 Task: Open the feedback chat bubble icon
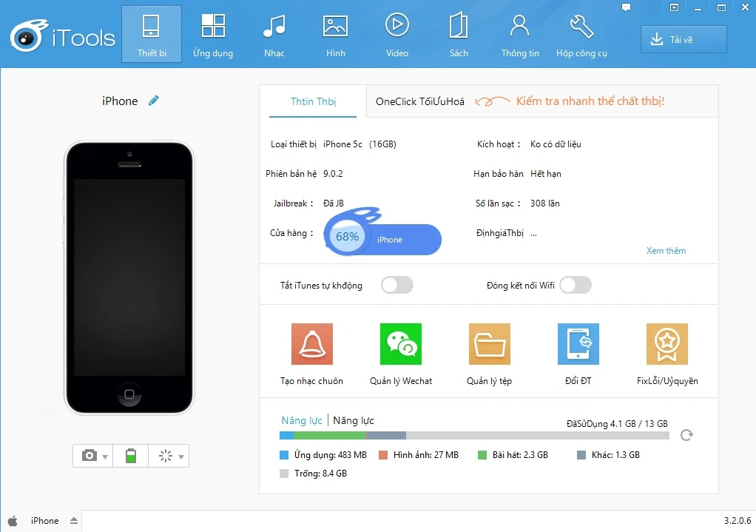[x=626, y=7]
